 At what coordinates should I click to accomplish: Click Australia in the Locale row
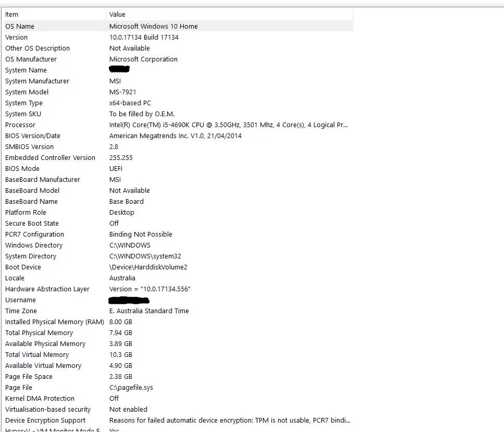tap(122, 278)
